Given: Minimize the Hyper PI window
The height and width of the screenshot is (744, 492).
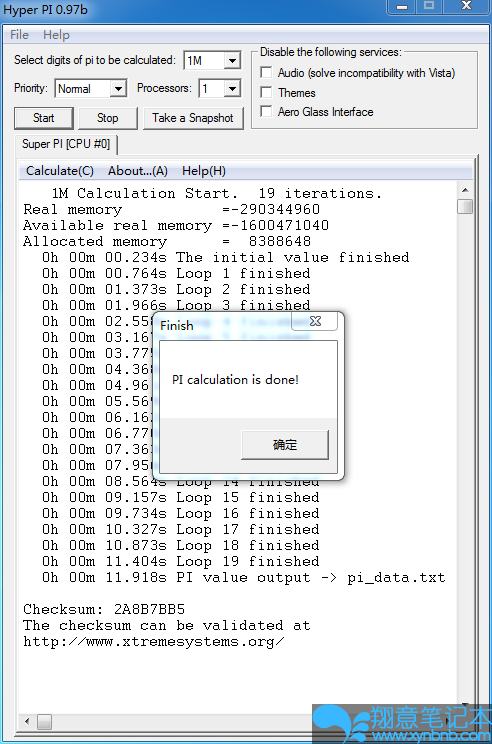Looking at the screenshot, I should pyautogui.click(x=402, y=6).
